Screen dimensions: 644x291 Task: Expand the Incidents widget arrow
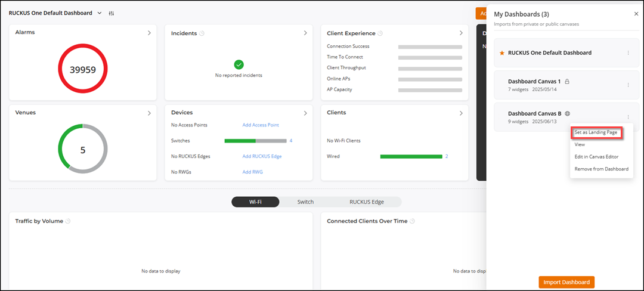pyautogui.click(x=305, y=33)
